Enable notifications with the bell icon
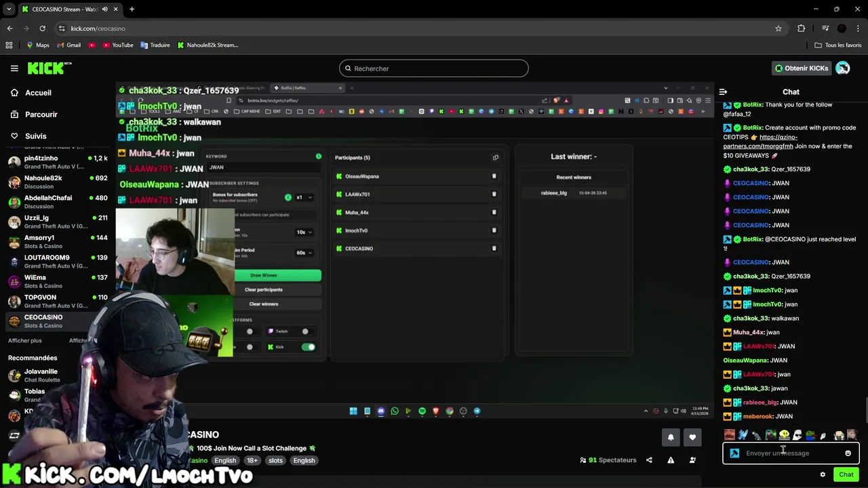The width and height of the screenshot is (868, 488). pos(671,437)
